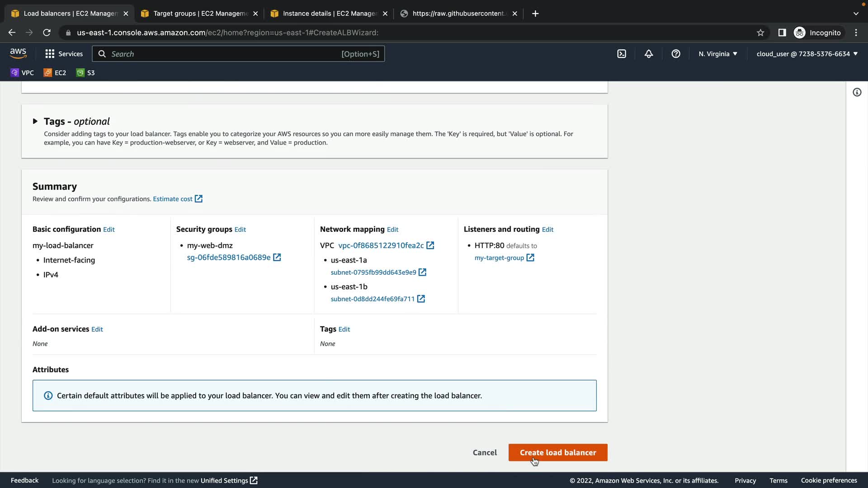Open S3 shortcut in favorites bar

85,73
